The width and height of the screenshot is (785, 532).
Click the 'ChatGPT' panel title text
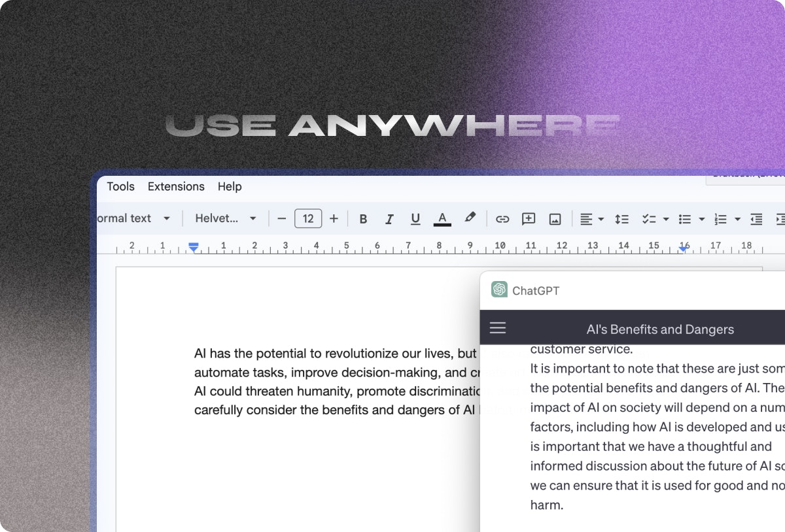pos(536,291)
